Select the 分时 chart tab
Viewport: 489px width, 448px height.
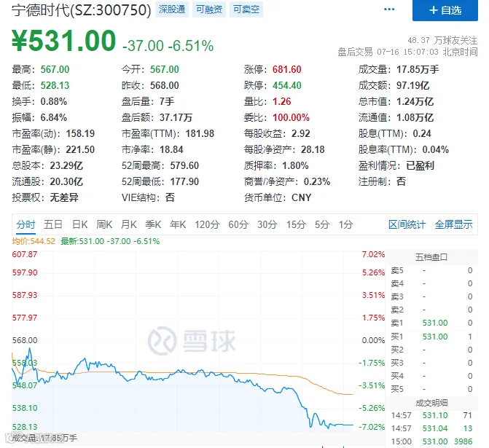pos(26,224)
